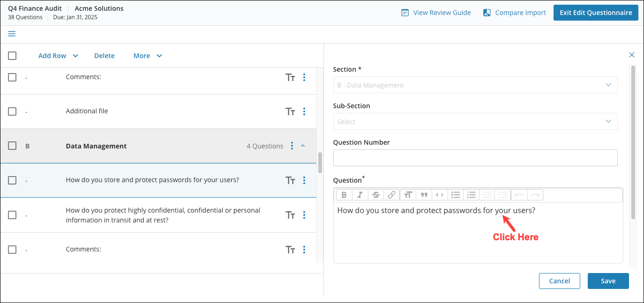Image resolution: width=644 pixels, height=303 pixels.
Task: Insert a numbered list in the question text
Action: (471, 194)
